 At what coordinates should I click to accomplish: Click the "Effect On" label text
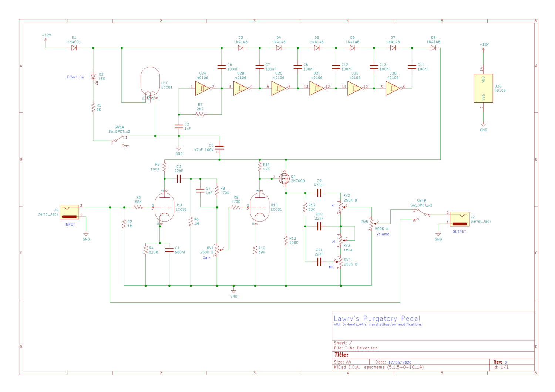(x=75, y=77)
